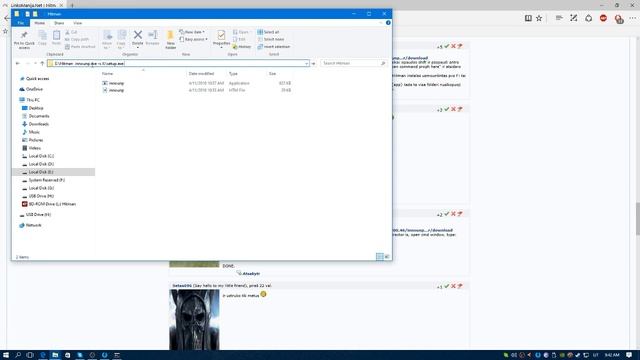640x360 pixels.
Task: Click Copy path in Clipboard group
Action: [77, 40]
